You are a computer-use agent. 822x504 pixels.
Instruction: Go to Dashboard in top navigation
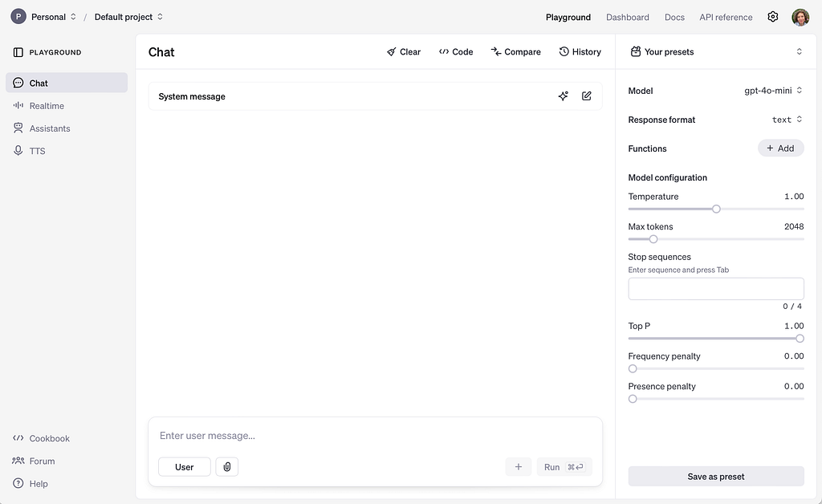coord(628,18)
